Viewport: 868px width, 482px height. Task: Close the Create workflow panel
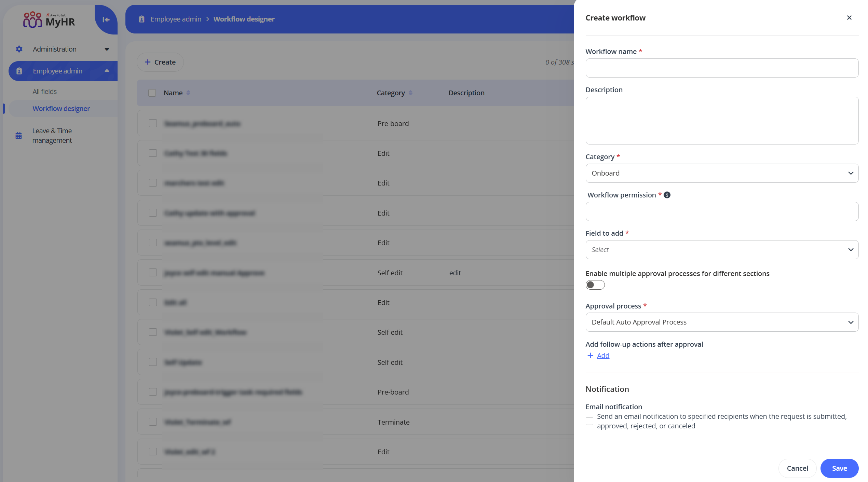(x=849, y=18)
